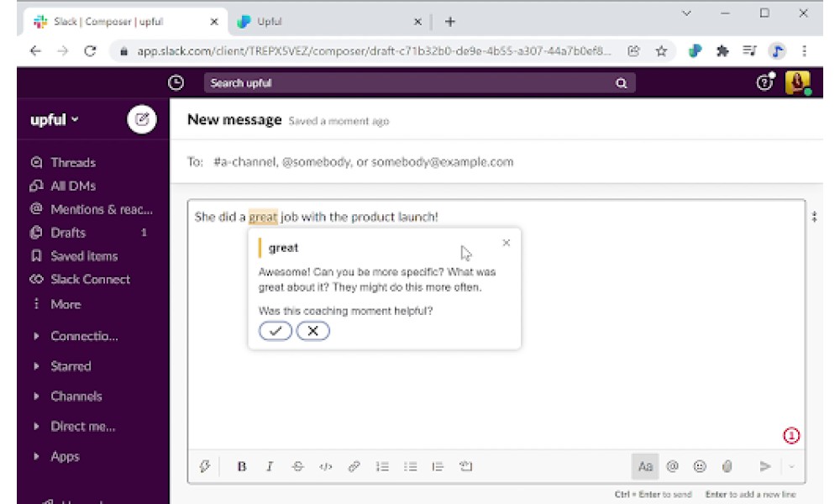Screen dimensions: 840x504
Task: Toggle the Aa formatting toolbar button
Action: pos(645,466)
